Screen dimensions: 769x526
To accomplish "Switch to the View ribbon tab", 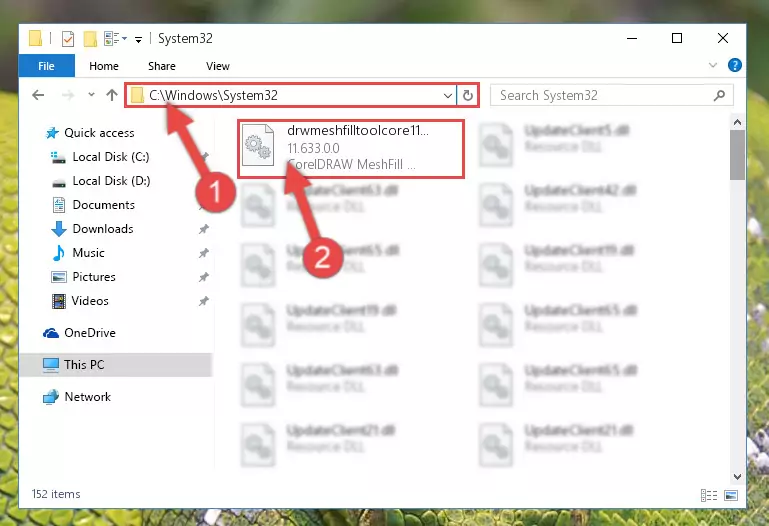I will [x=218, y=66].
